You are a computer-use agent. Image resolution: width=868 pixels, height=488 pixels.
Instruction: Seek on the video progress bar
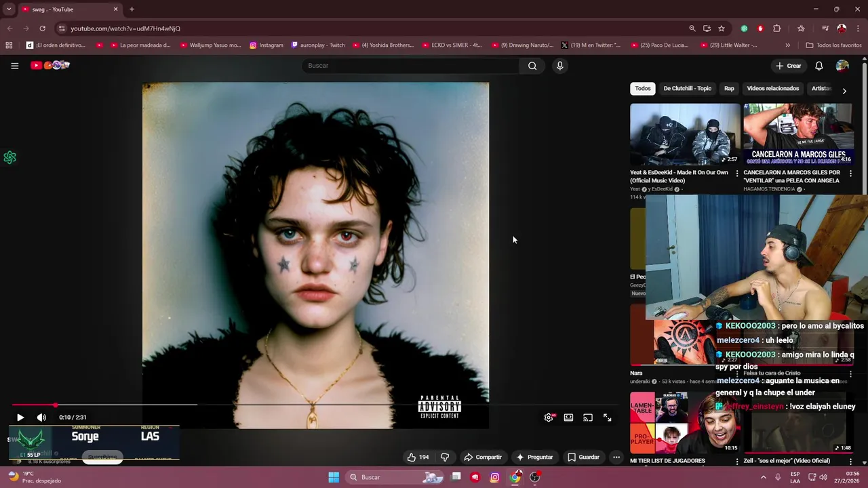(315, 405)
